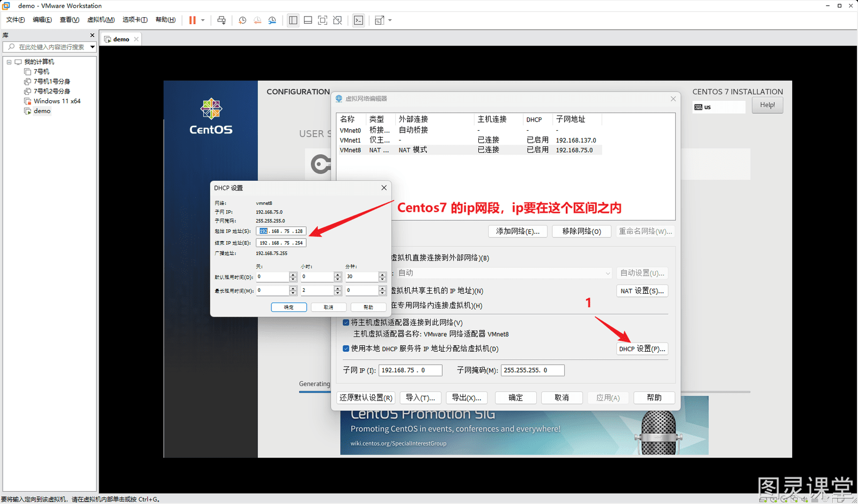
Task: Open the 编辑(E) menu
Action: [x=42, y=20]
